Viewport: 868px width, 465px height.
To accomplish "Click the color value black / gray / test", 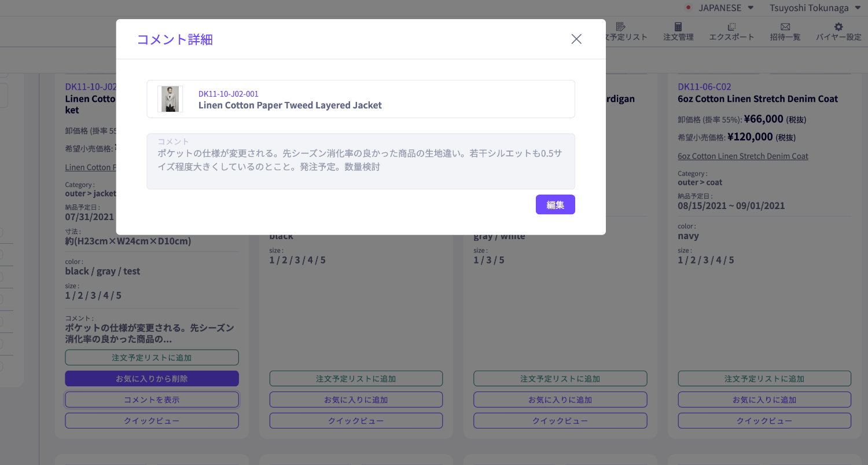I will pos(102,271).
